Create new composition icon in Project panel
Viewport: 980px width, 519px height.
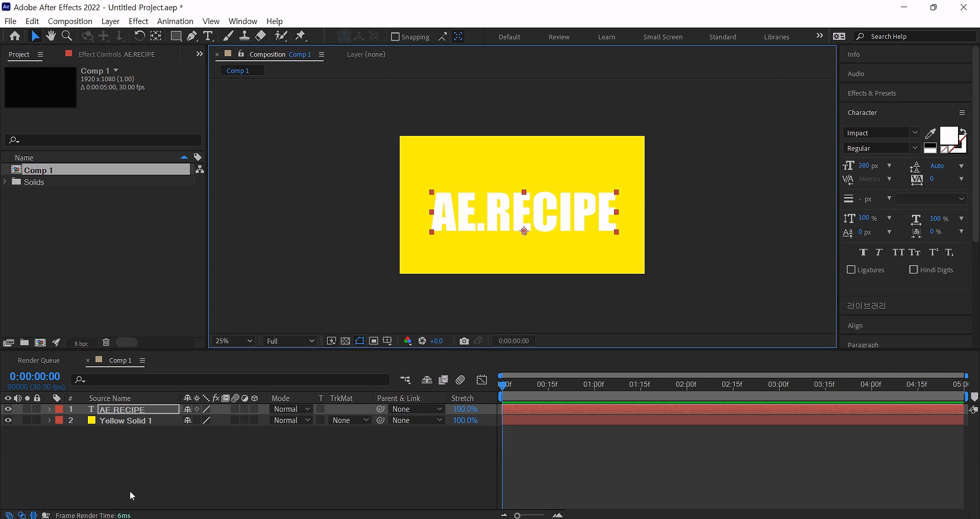pos(40,343)
